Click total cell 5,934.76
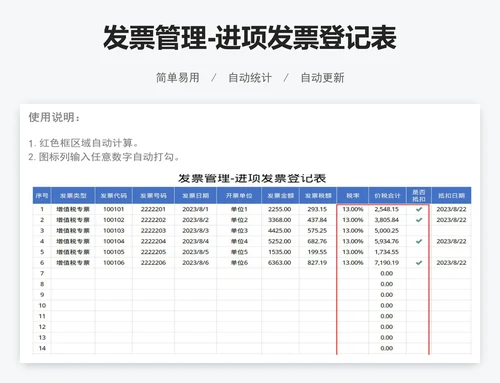Viewport: 500px width, 383px height. pos(387,241)
